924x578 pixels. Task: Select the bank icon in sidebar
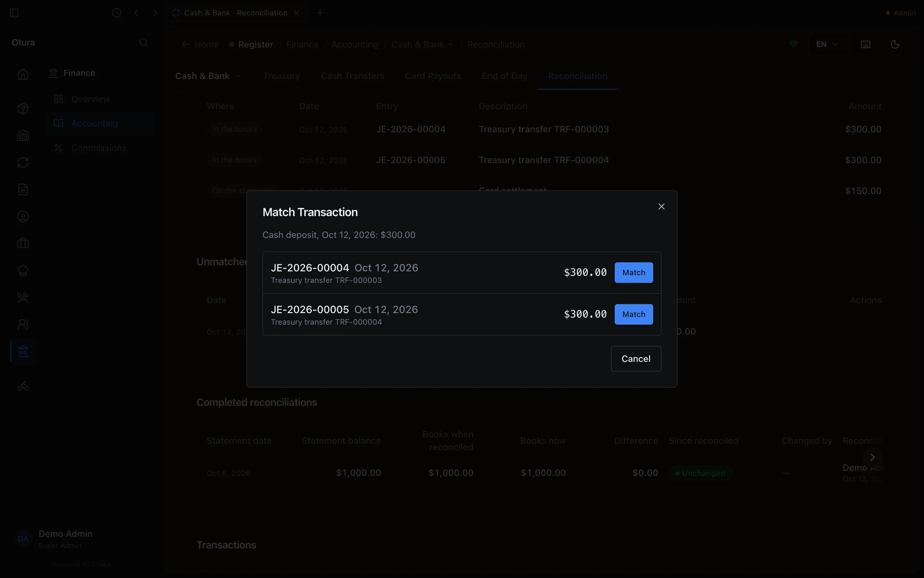(x=23, y=351)
